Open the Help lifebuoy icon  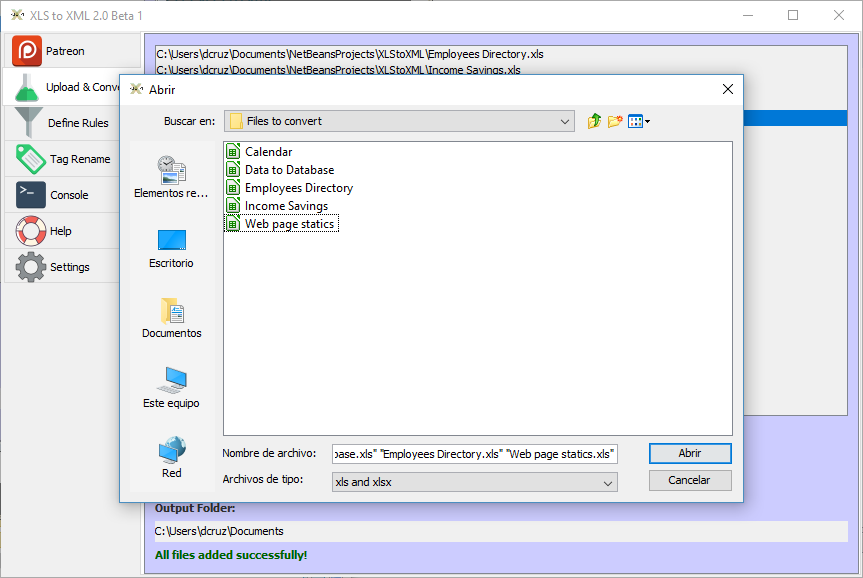pos(31,231)
